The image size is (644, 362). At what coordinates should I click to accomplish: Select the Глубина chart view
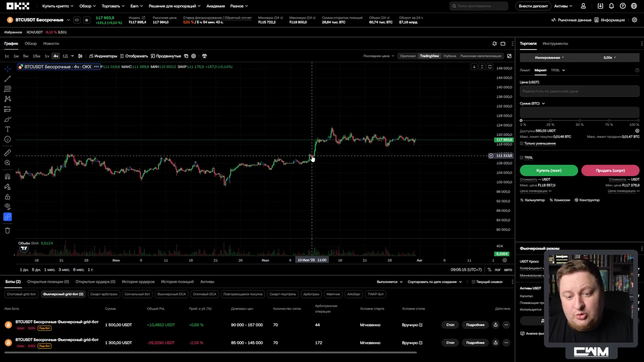tap(449, 56)
